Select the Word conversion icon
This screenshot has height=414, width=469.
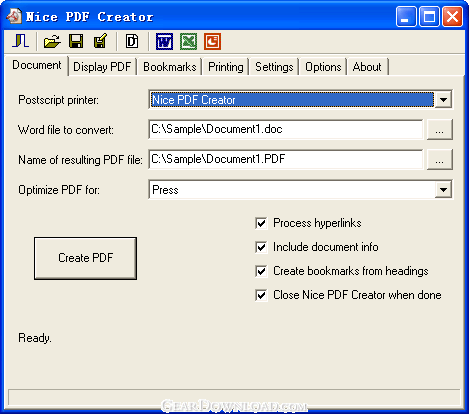point(164,42)
